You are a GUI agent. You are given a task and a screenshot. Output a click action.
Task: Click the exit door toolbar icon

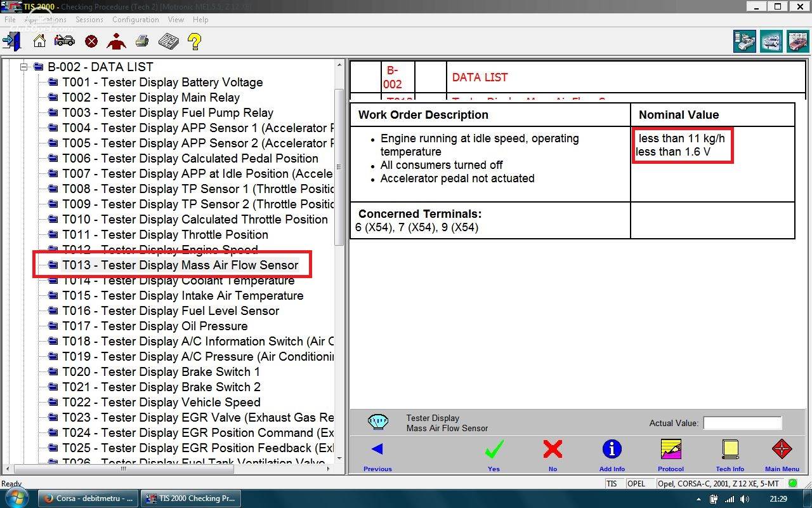[x=11, y=41]
